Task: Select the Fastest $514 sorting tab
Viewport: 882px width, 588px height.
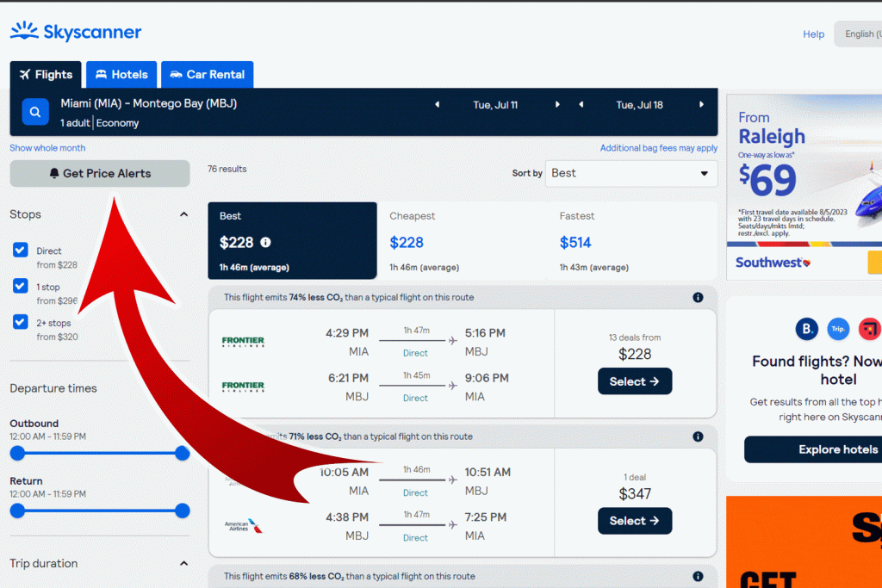Action: point(632,240)
